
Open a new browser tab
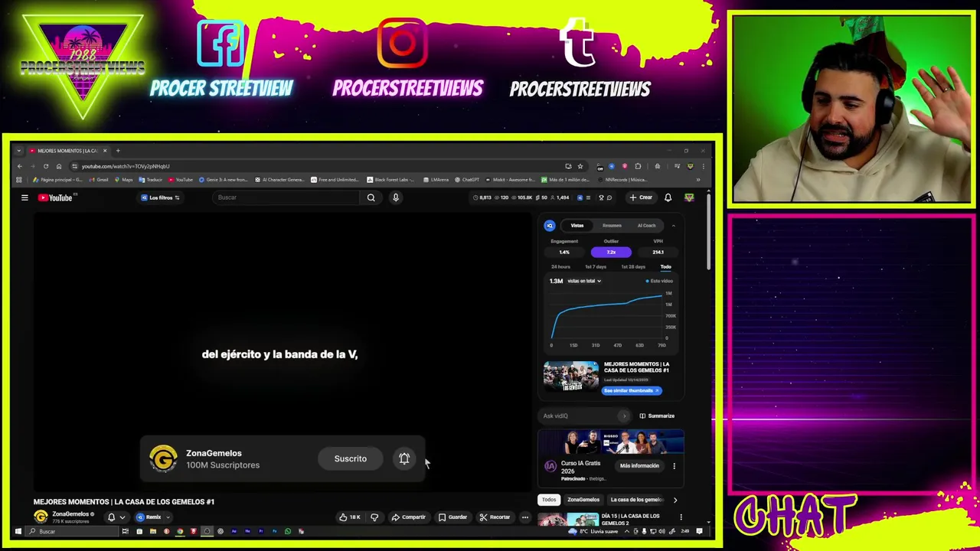118,151
